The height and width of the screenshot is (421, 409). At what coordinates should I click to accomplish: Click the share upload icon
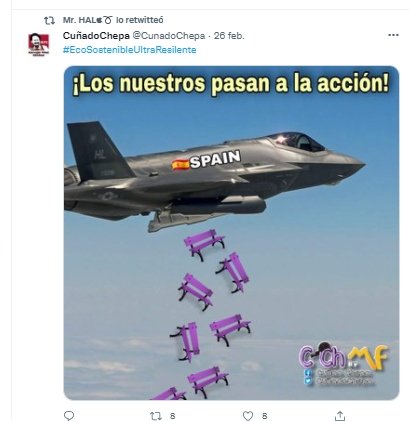point(340,416)
